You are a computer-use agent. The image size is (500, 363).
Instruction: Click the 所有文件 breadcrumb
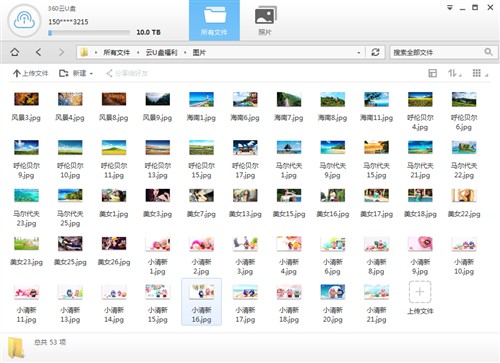click(x=116, y=53)
